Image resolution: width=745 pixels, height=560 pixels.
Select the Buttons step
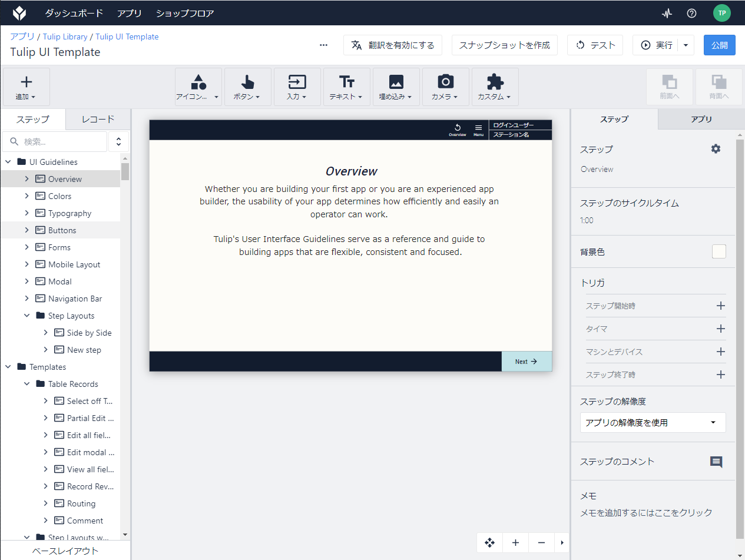(60, 230)
